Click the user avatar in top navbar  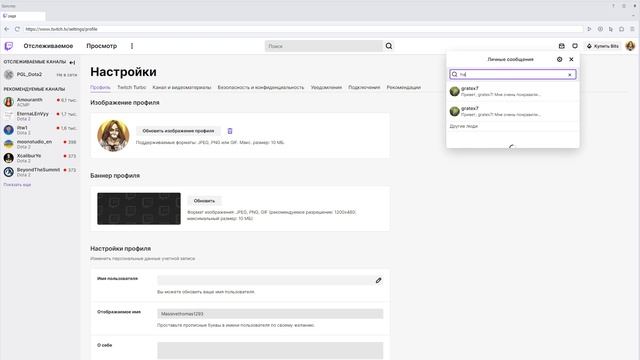(x=630, y=46)
